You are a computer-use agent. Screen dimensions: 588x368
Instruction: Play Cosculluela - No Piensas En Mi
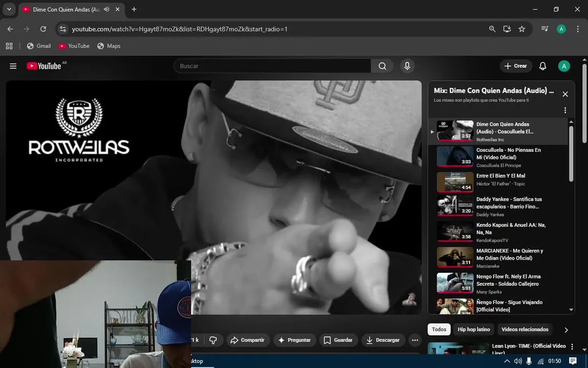[x=498, y=157]
